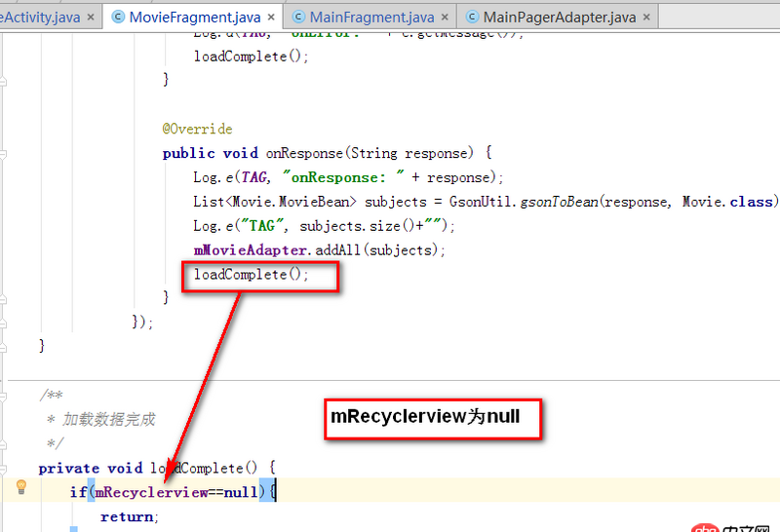
Task: Open the MainFragment.java tab
Action: [371, 18]
